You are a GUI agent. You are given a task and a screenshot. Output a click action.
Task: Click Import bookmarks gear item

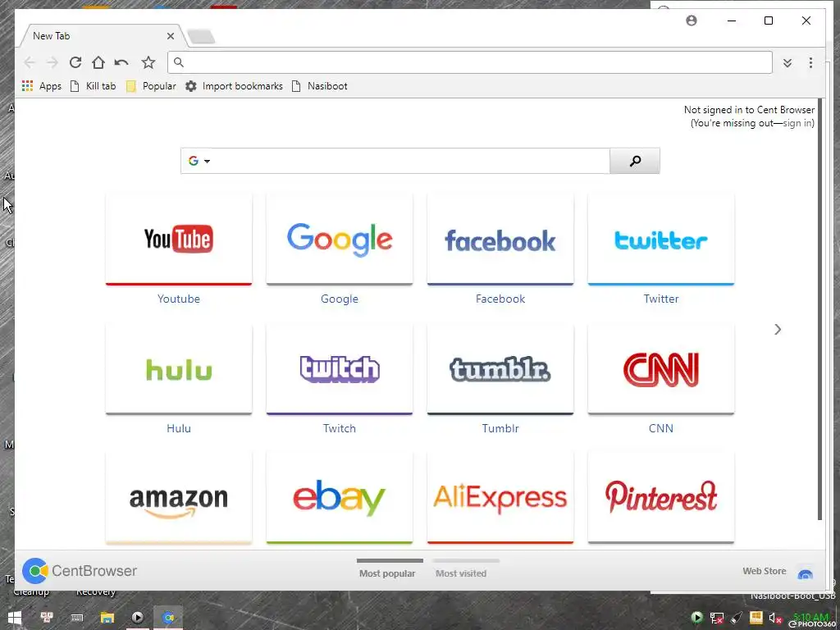(234, 86)
